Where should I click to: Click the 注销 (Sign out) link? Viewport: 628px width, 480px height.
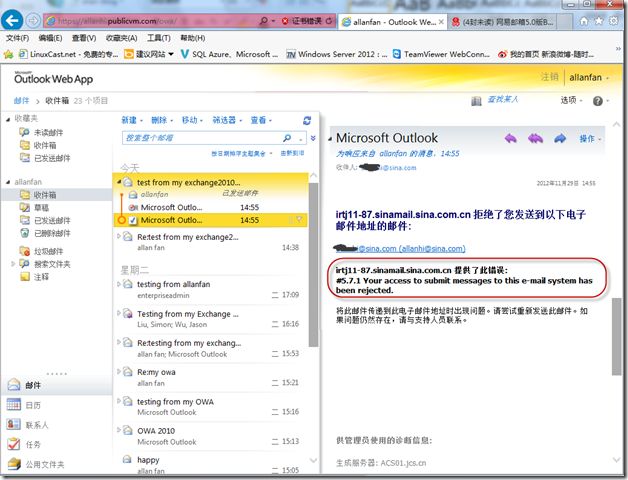tap(549, 76)
